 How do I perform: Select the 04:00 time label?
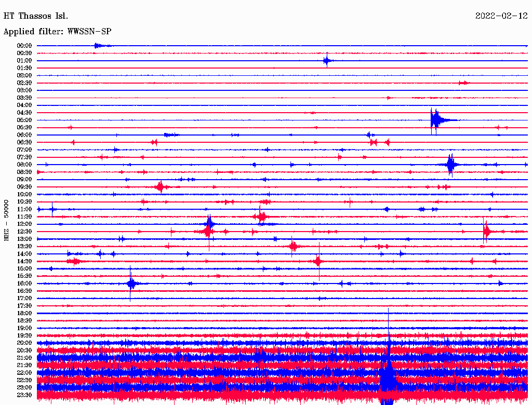point(24,105)
